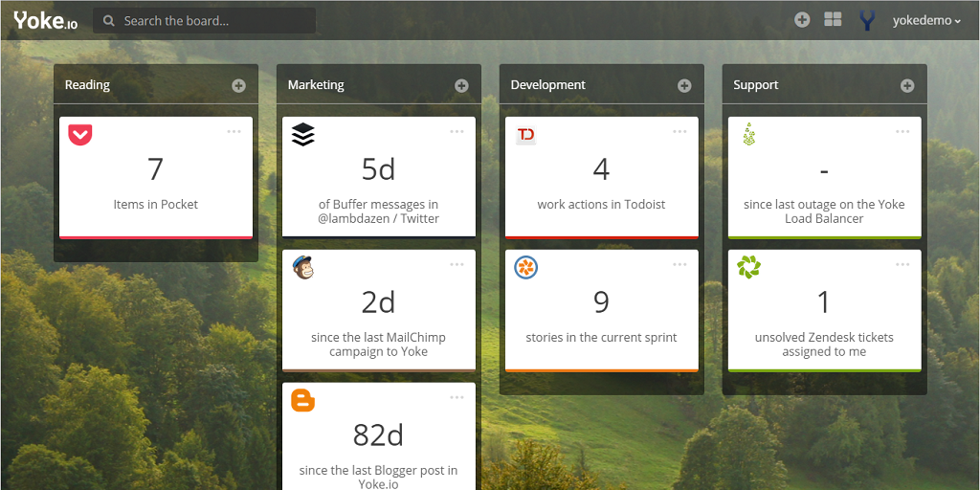Click the 82d value on the Blogger card
The width and height of the screenshot is (980, 490).
(x=378, y=435)
